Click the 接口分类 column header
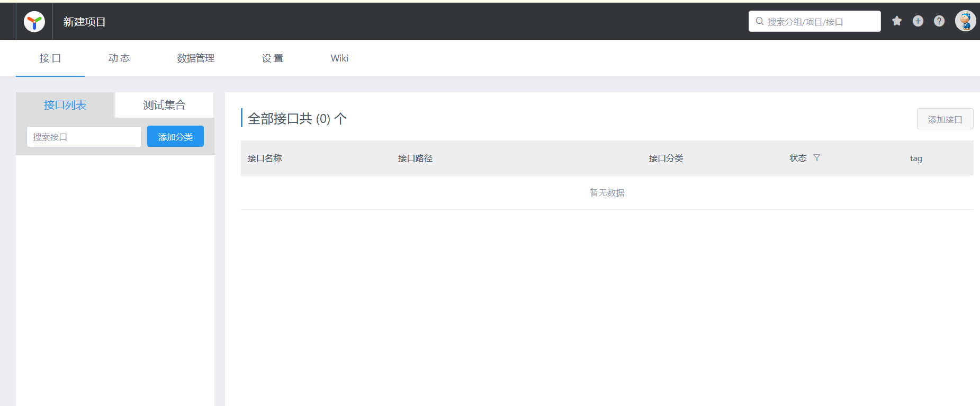980x406 pixels. (666, 158)
